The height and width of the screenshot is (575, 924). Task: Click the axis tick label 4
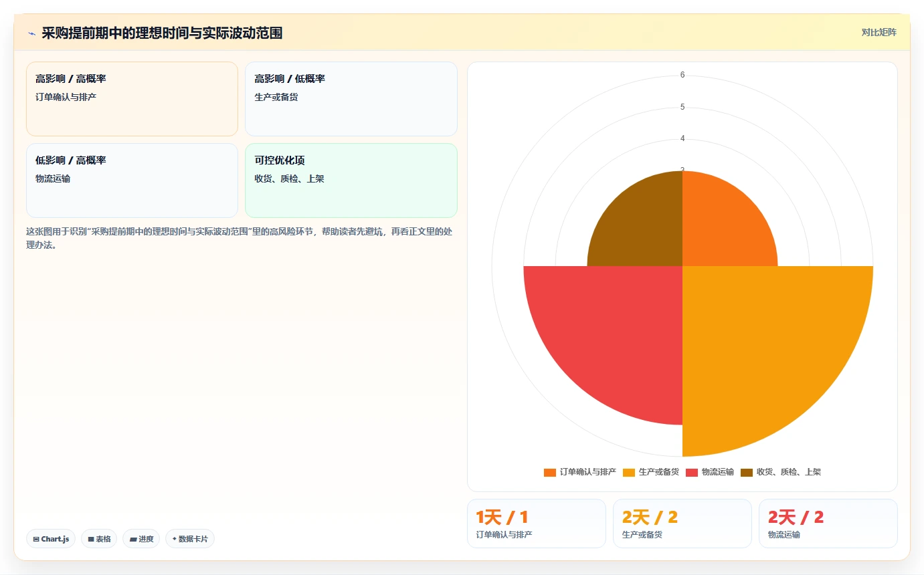682,138
